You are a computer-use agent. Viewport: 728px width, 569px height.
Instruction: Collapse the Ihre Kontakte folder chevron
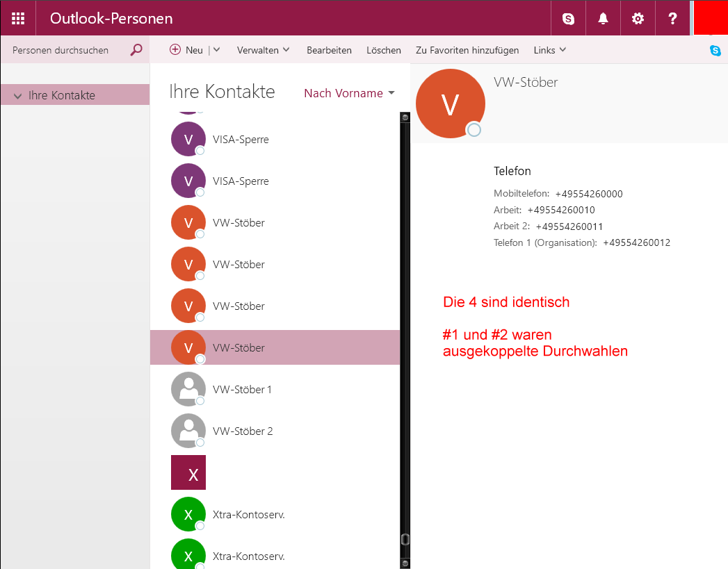pos(17,96)
